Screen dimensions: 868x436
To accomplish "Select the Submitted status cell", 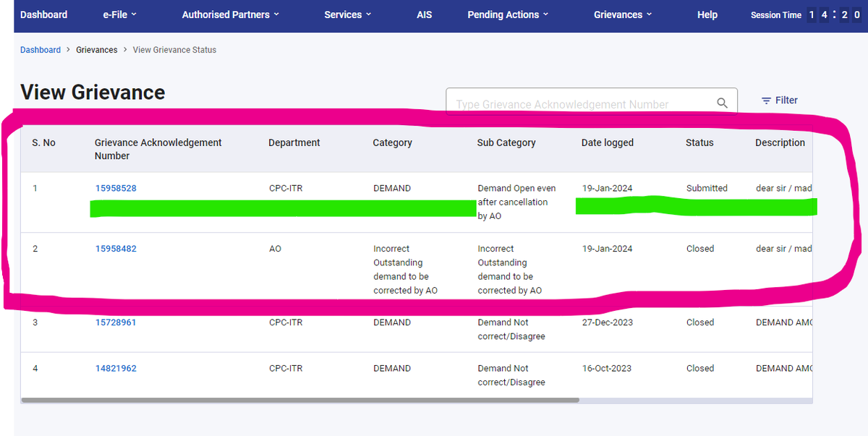I will point(707,188).
